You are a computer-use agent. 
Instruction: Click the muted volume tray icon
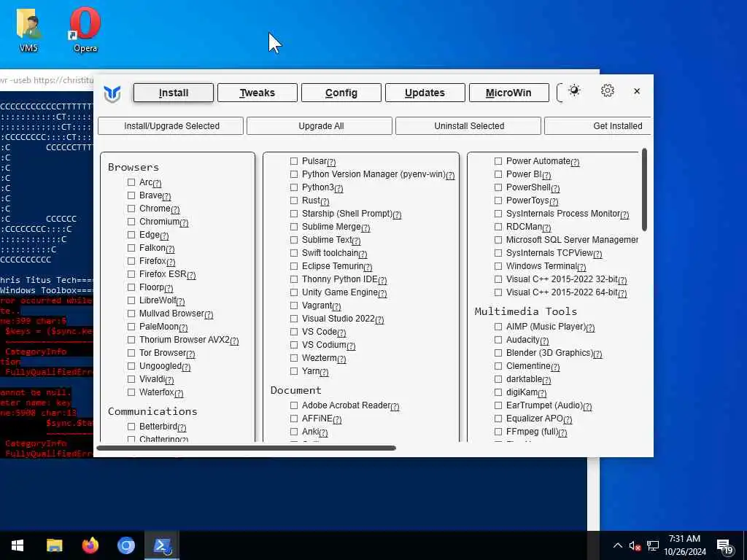point(635,546)
